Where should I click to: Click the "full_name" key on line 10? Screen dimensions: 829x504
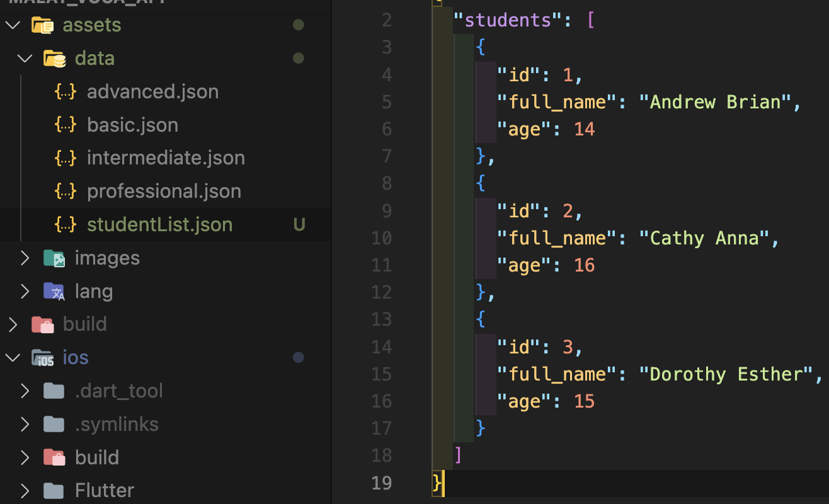tap(557, 238)
